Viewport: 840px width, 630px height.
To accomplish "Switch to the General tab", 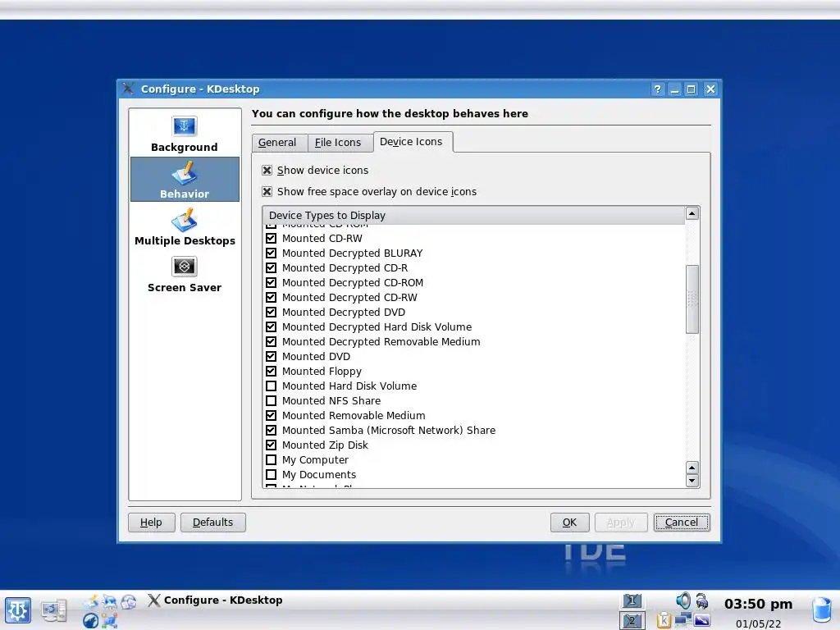I will 277,143.
